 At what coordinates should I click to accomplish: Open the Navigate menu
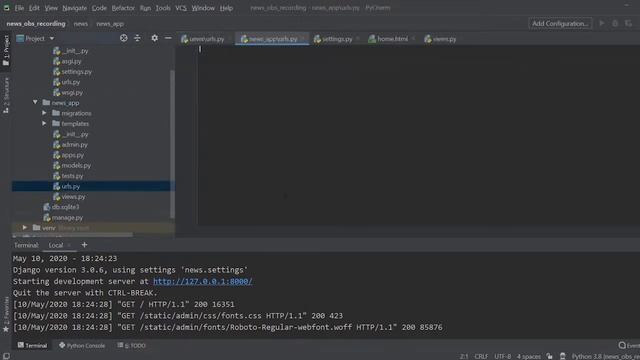74,8
